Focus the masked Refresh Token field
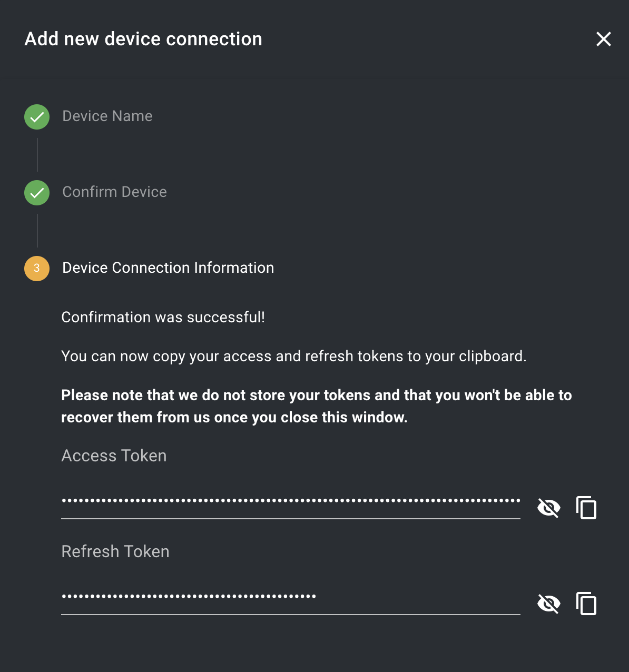629x672 pixels. pyautogui.click(x=290, y=598)
